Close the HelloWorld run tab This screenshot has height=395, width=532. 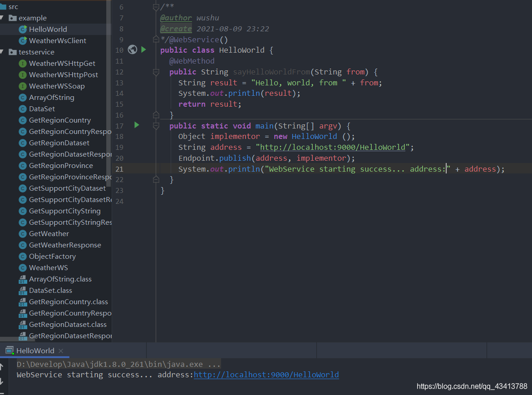[61, 351]
